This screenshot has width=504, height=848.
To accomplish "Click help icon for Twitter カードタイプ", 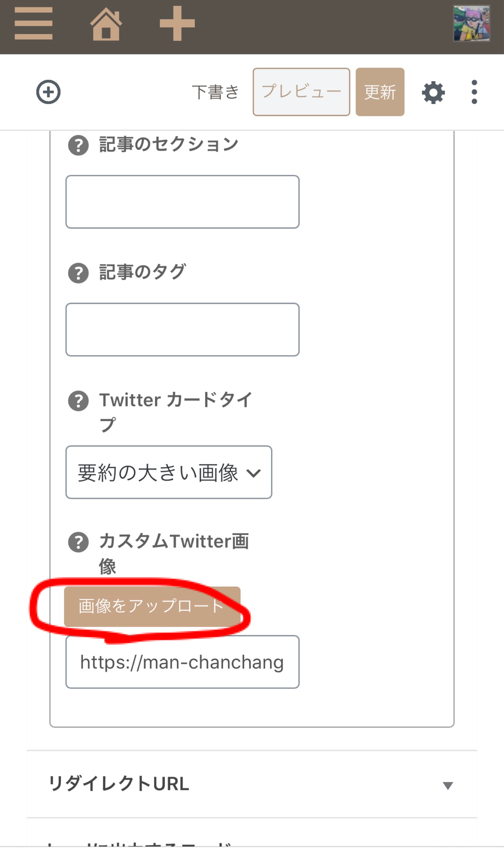I will pyautogui.click(x=78, y=401).
